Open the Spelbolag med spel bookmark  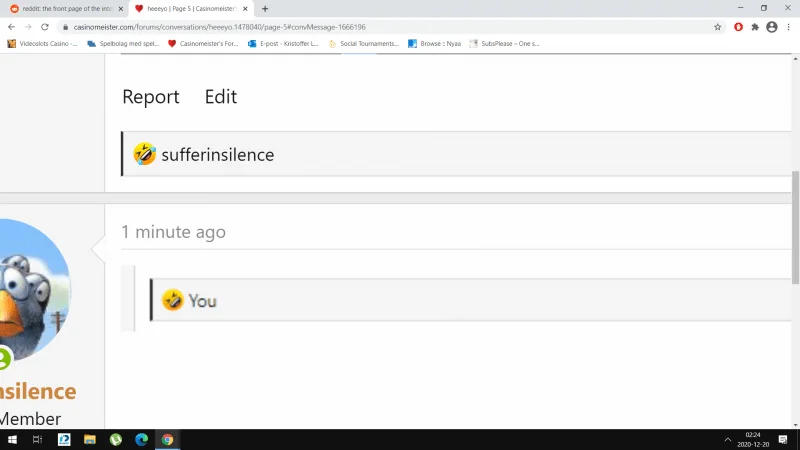(x=123, y=44)
